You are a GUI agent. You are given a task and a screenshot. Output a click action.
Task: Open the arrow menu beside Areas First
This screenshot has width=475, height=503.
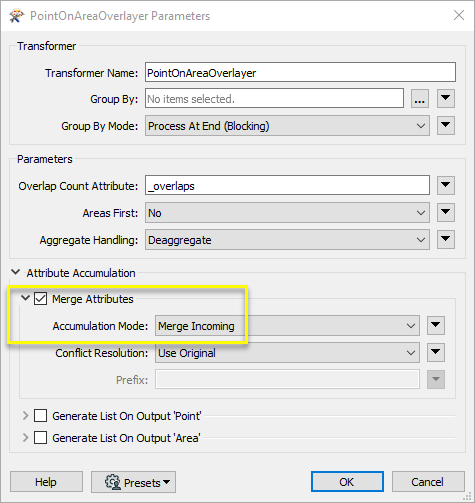tap(446, 212)
